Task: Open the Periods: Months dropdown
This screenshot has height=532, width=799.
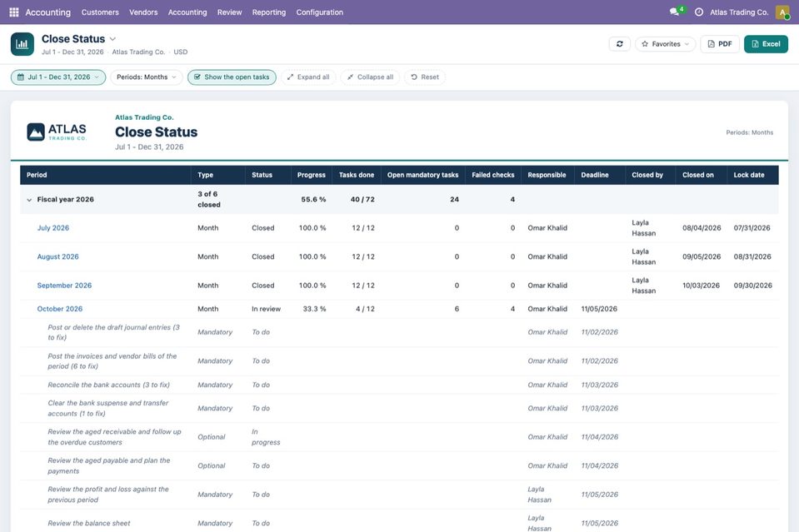Action: click(147, 77)
